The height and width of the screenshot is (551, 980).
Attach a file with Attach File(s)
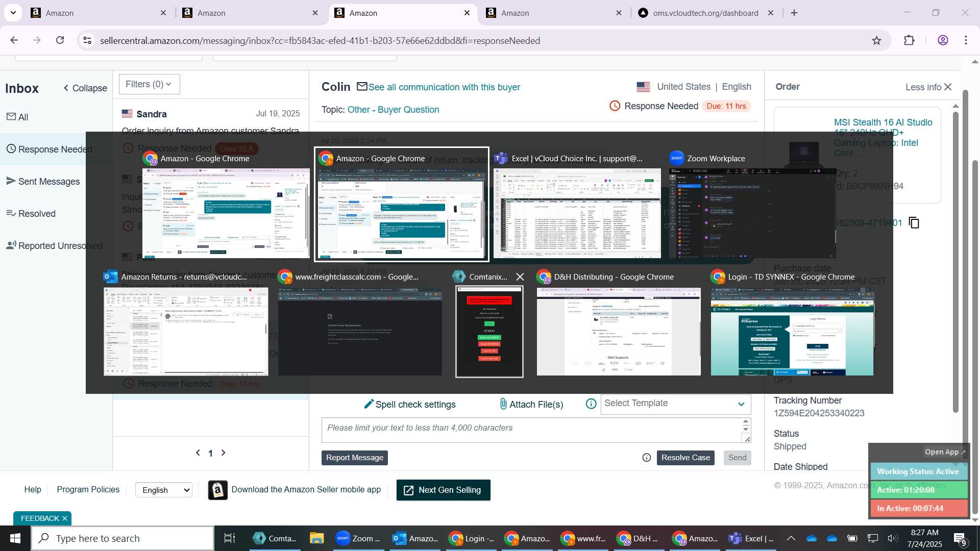[x=531, y=404]
